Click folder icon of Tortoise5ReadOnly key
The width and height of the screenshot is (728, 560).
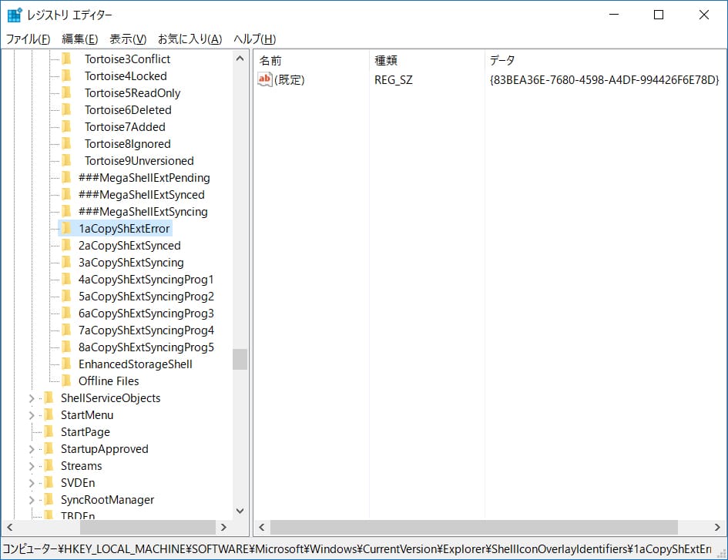67,93
